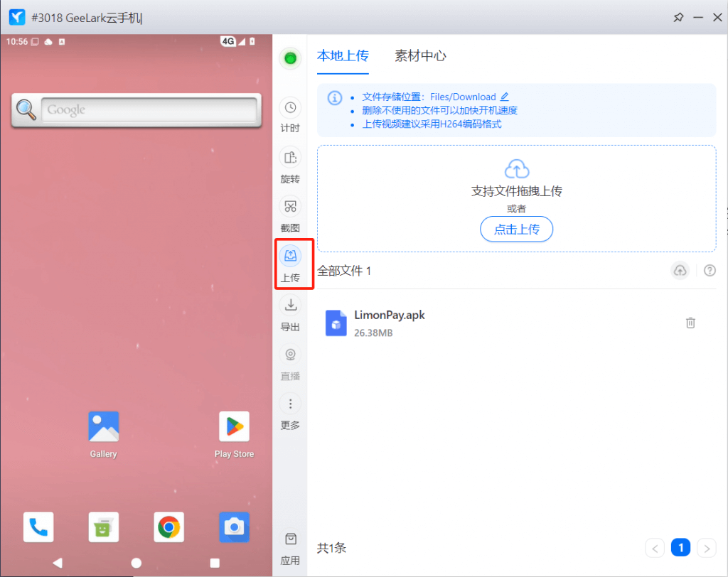Open the 应用 apps store icon
Image resolution: width=728 pixels, height=577 pixels.
[290, 539]
